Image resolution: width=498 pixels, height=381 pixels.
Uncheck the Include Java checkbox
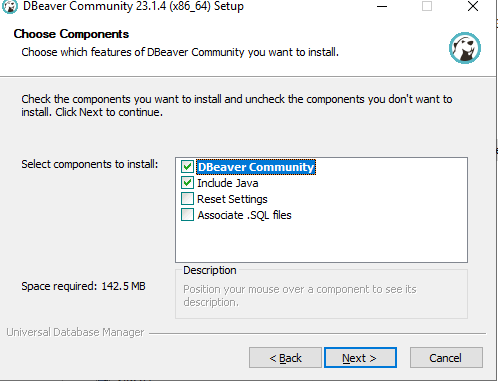187,183
